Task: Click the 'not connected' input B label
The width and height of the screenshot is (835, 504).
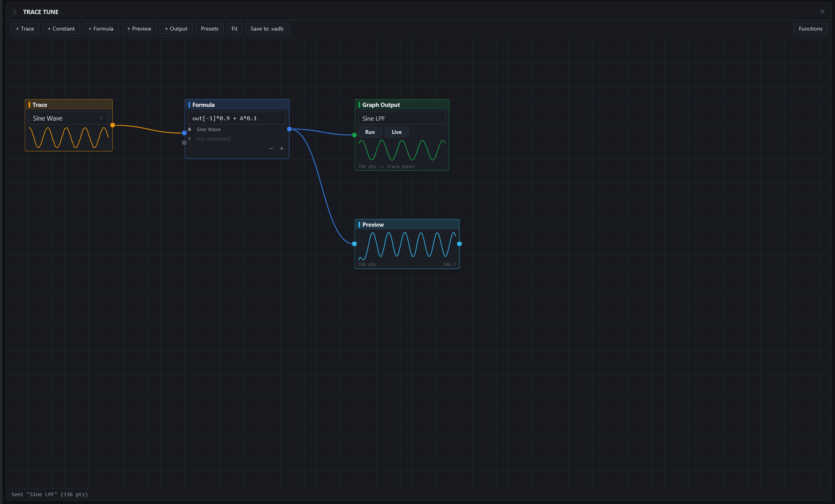Action: tap(213, 139)
